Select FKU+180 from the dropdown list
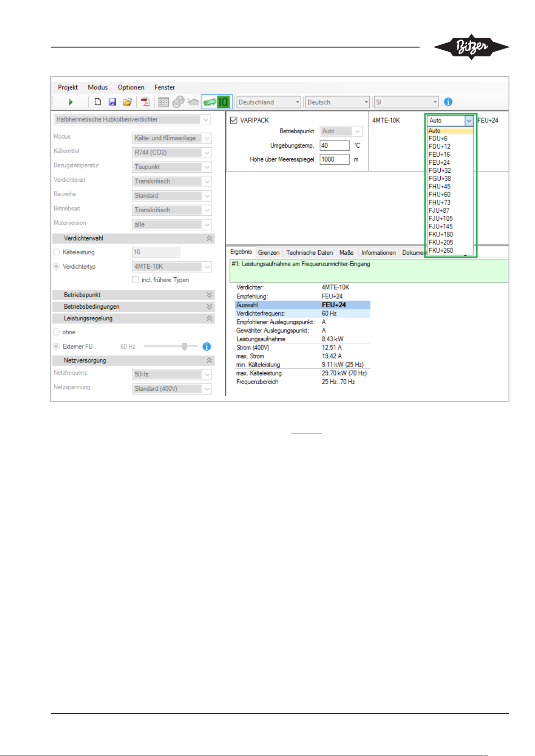The image size is (535, 756). click(x=450, y=234)
